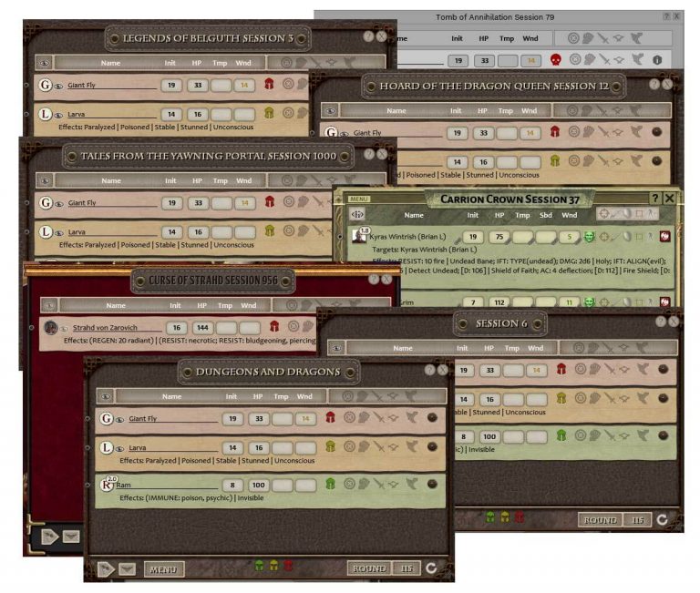Screen dimensions: 700x593
Task: Open MENU in the Dungeons and Dragons tracker
Action: (164, 569)
